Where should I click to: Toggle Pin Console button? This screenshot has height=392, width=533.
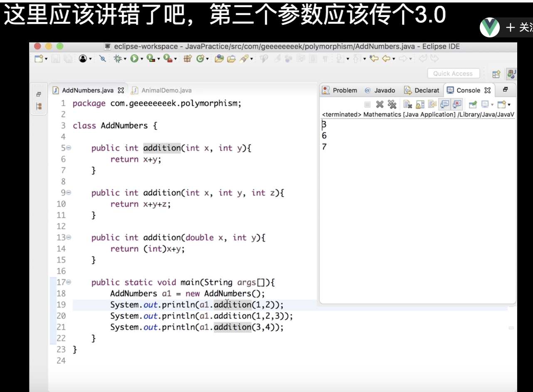click(x=474, y=104)
